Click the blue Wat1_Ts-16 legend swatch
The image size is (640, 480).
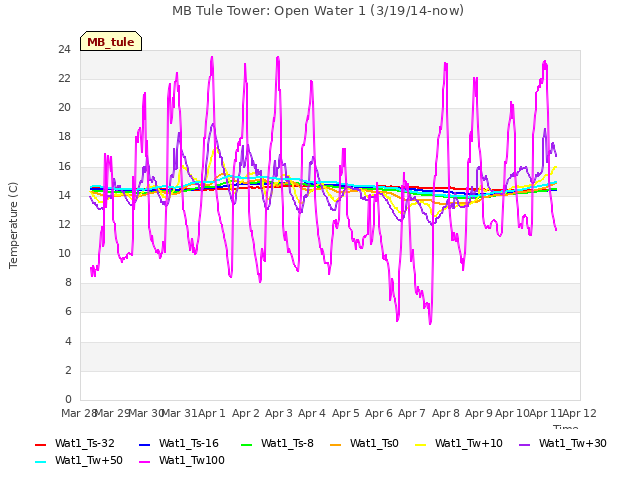(144, 444)
